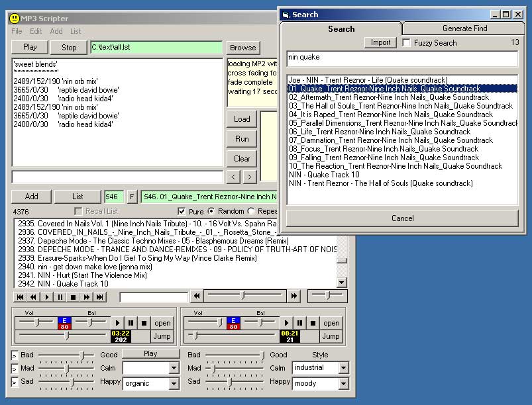Switch to the Generate Find tab

tap(464, 28)
